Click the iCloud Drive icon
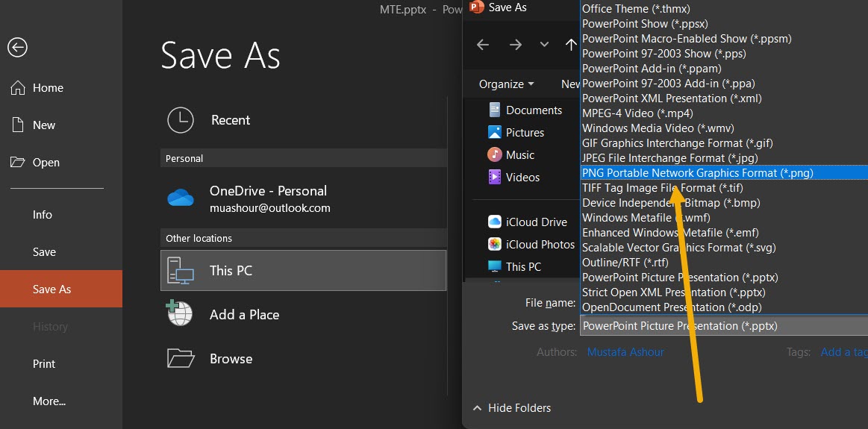The image size is (868, 429). click(x=494, y=222)
